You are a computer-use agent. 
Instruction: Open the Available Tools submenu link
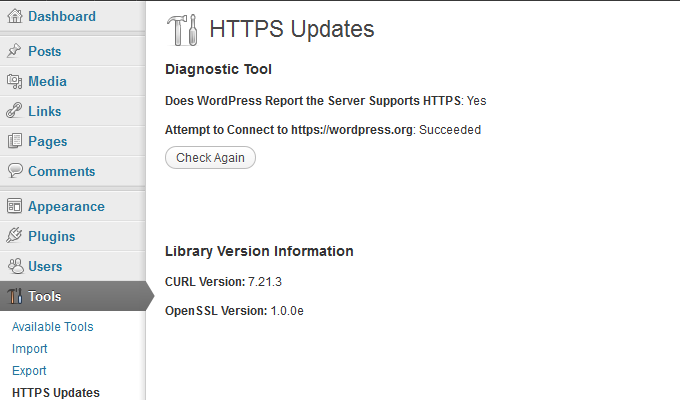point(52,326)
